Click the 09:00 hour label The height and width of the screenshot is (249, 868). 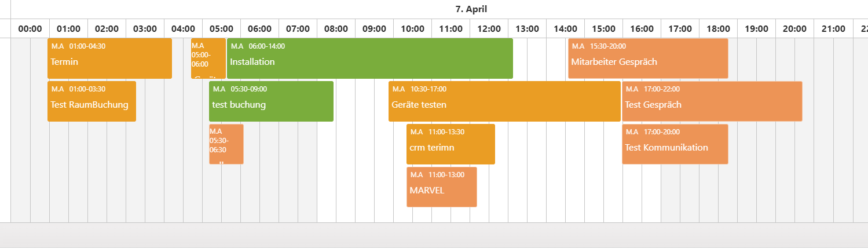pyautogui.click(x=374, y=28)
